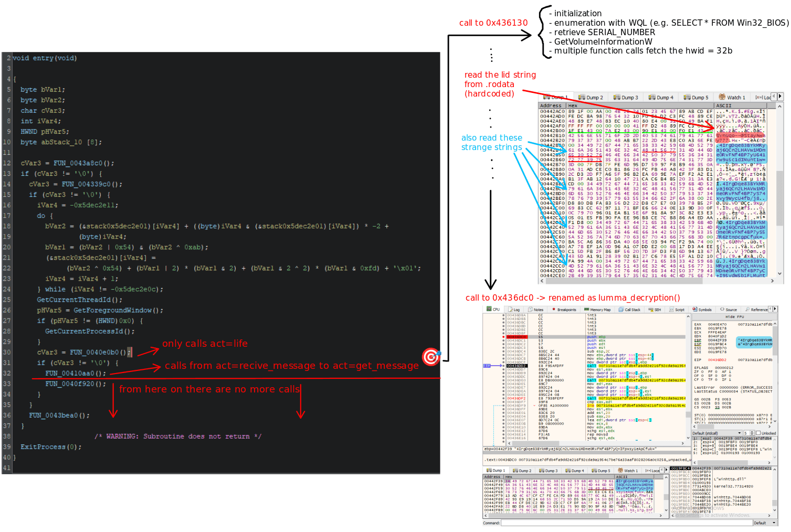
Task: Open the Script tab
Action: click(677, 310)
